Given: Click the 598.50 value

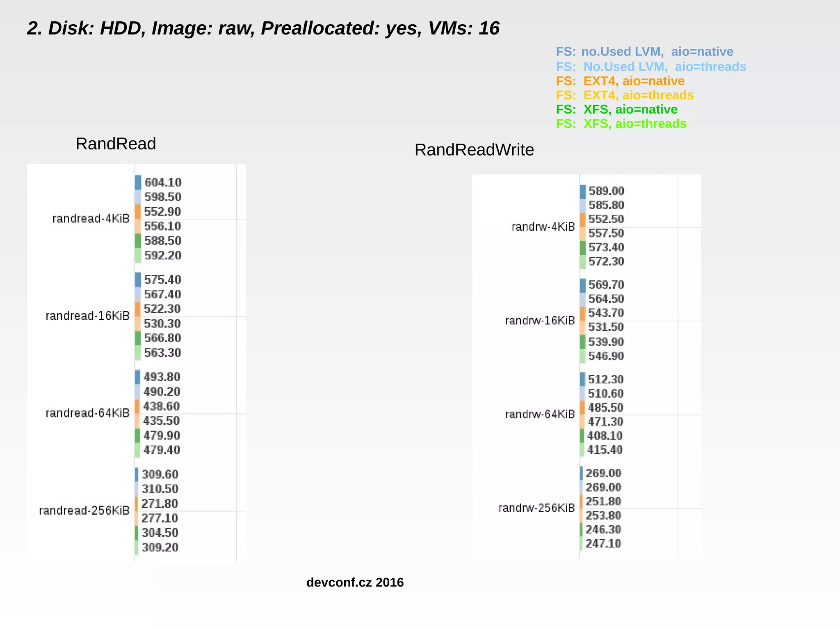Looking at the screenshot, I should point(163,197).
